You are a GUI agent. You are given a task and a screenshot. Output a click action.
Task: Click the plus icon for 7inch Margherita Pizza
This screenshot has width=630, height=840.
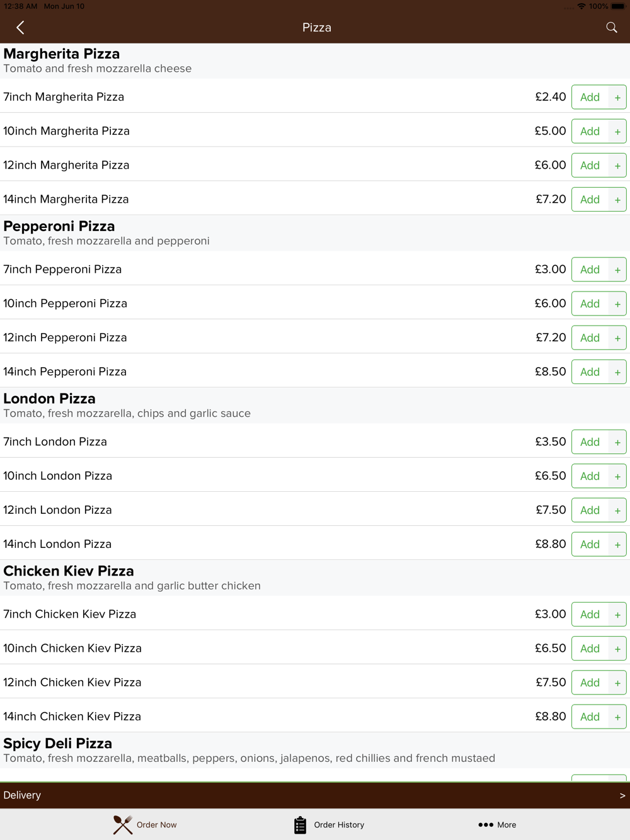617,97
